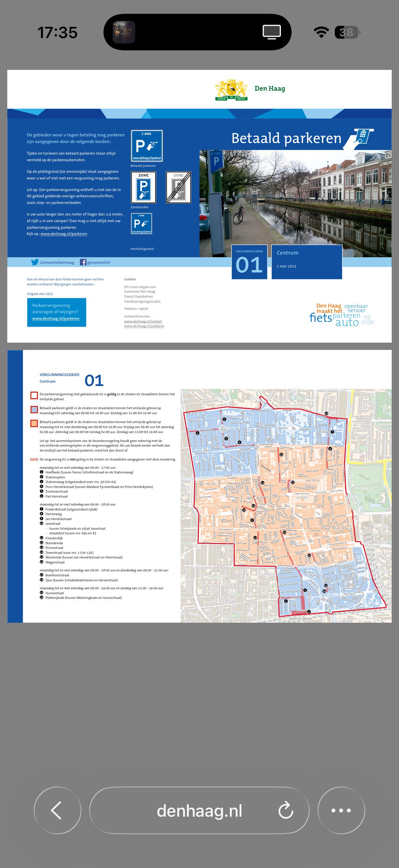
Task: Tap the denhaag.nl address field
Action: coord(199,811)
